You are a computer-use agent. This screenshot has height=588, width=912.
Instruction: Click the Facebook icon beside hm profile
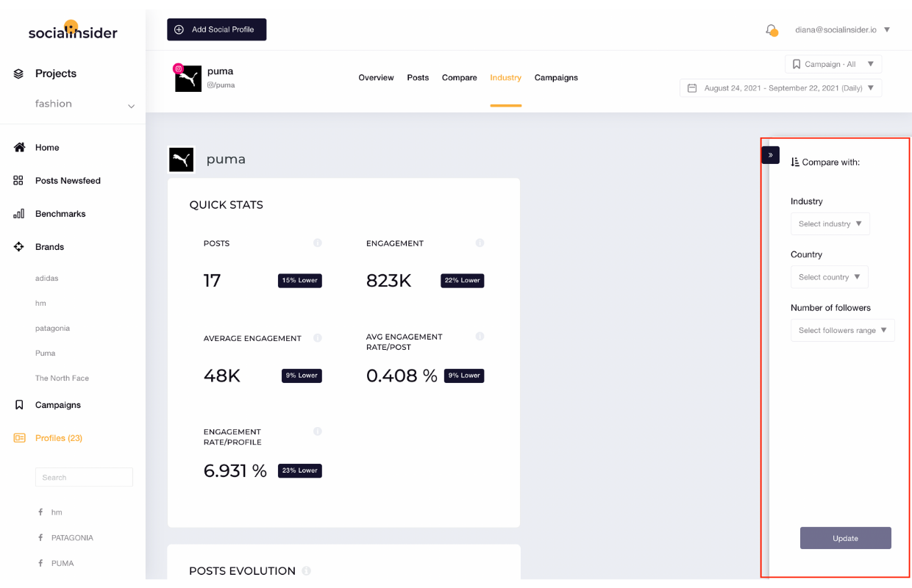click(x=40, y=512)
